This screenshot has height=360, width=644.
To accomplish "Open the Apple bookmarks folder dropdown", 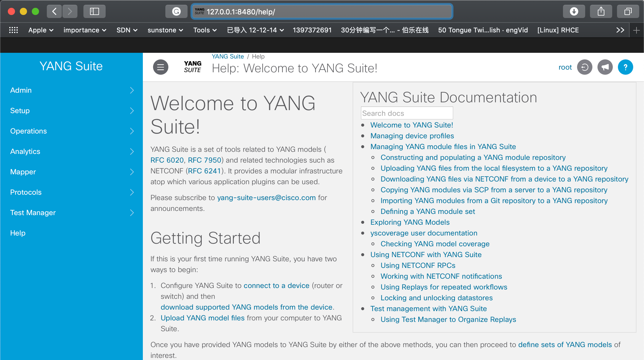I will [x=41, y=30].
